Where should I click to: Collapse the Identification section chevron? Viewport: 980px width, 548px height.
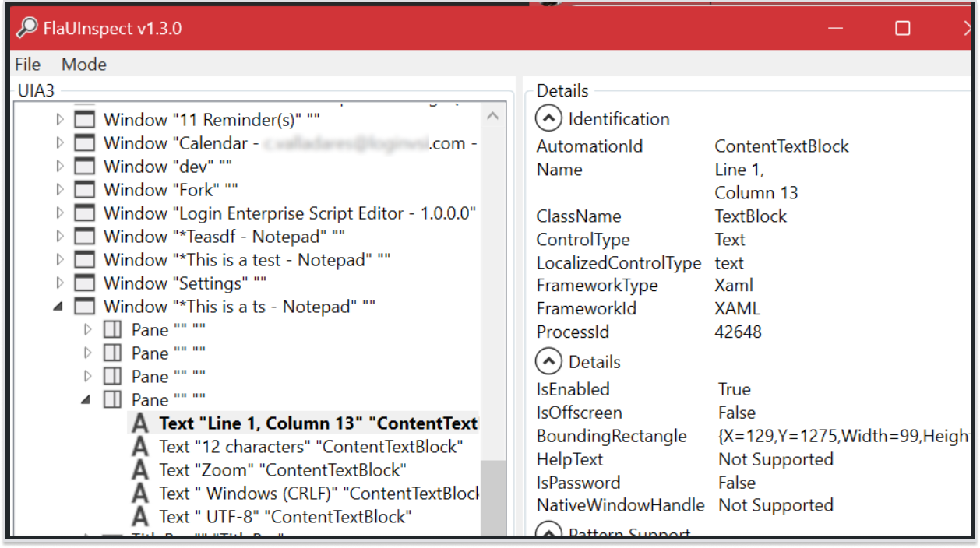pos(548,119)
